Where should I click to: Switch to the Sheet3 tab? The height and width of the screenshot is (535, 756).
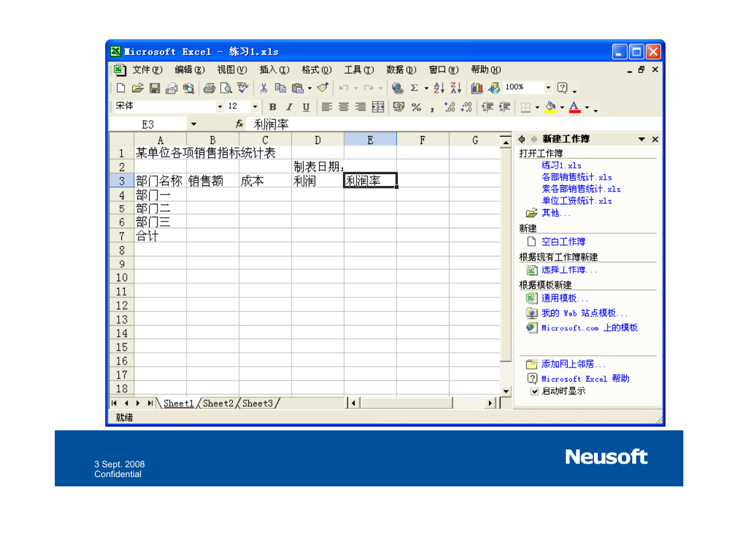pyautogui.click(x=257, y=403)
